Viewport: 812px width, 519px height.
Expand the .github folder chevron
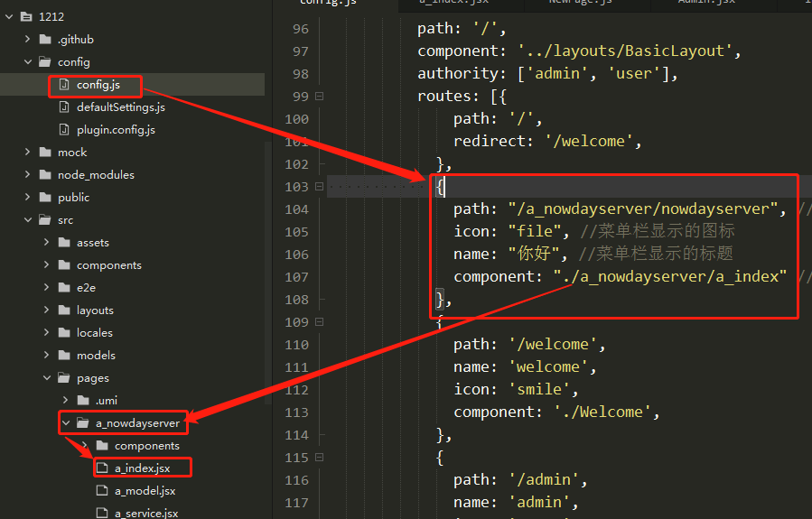(x=27, y=39)
